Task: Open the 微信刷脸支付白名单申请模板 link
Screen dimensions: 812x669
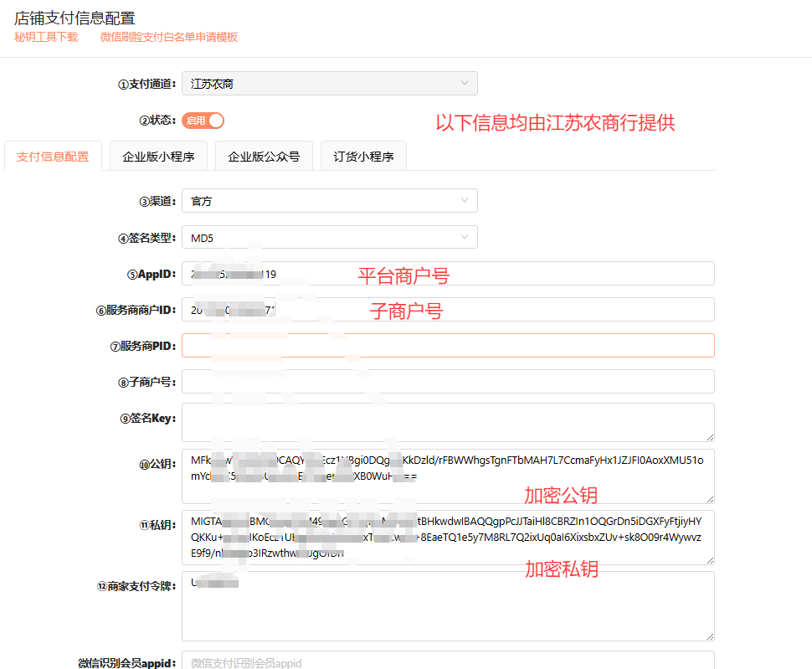Action: pos(169,38)
